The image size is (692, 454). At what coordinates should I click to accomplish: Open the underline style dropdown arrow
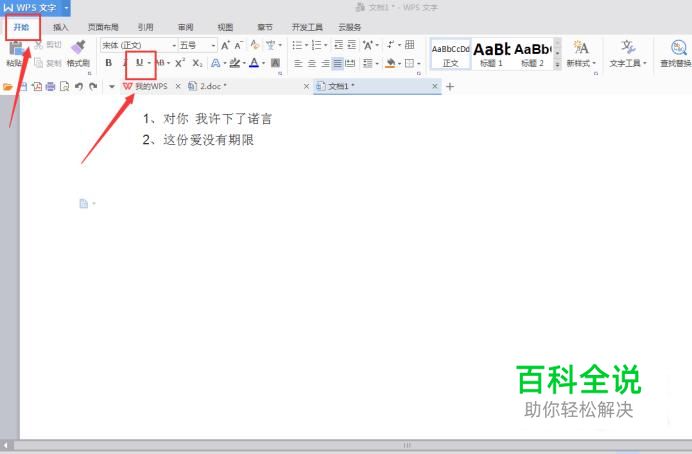point(149,63)
